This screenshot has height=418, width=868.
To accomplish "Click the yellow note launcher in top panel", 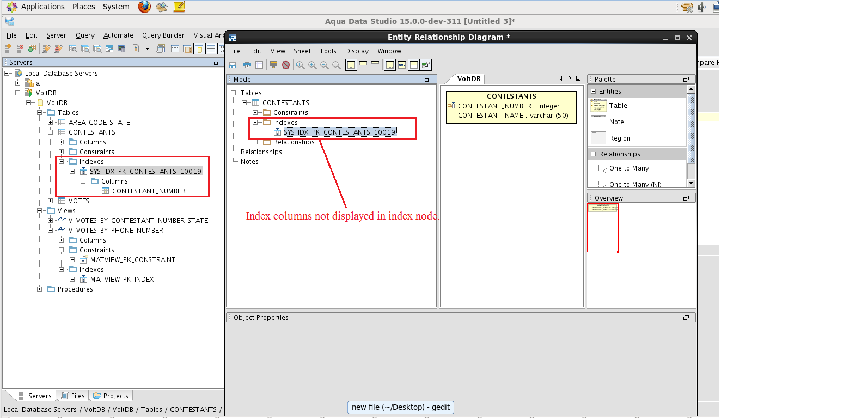I will (x=179, y=7).
